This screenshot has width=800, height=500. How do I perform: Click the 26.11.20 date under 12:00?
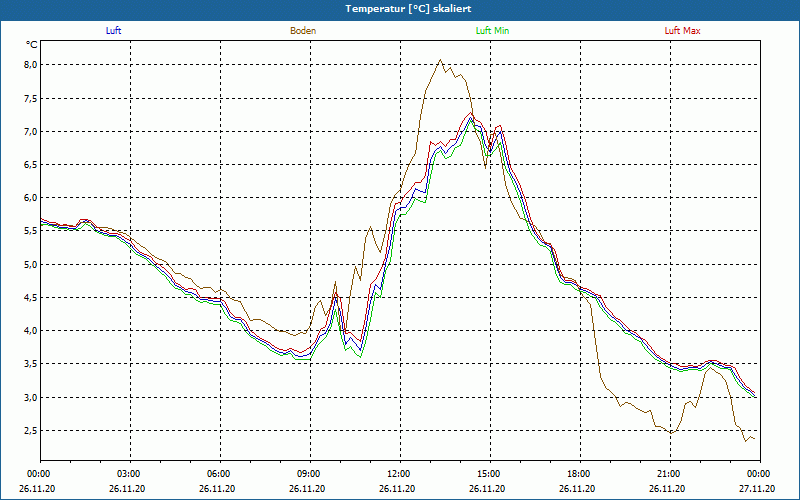(x=397, y=489)
